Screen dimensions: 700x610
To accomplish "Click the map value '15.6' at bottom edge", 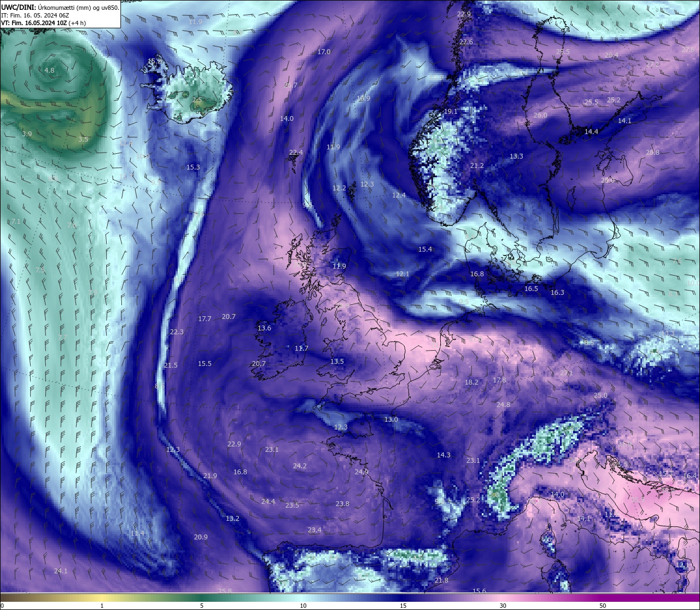I will point(479,590).
